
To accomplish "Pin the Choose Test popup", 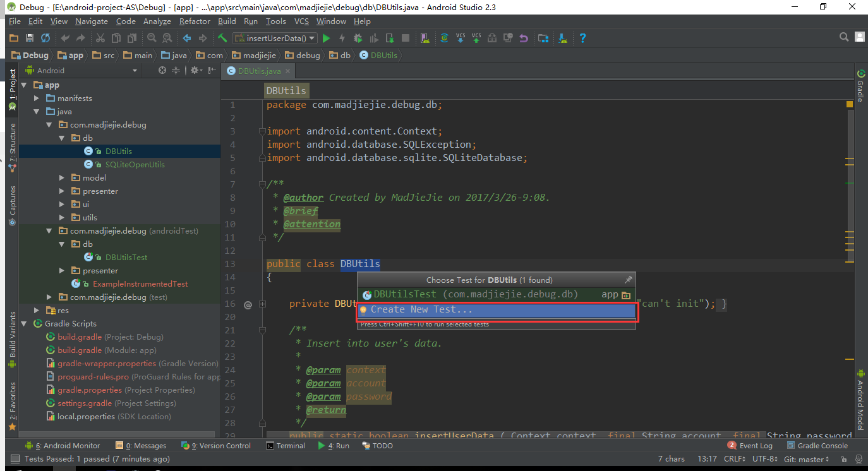I will click(x=628, y=280).
